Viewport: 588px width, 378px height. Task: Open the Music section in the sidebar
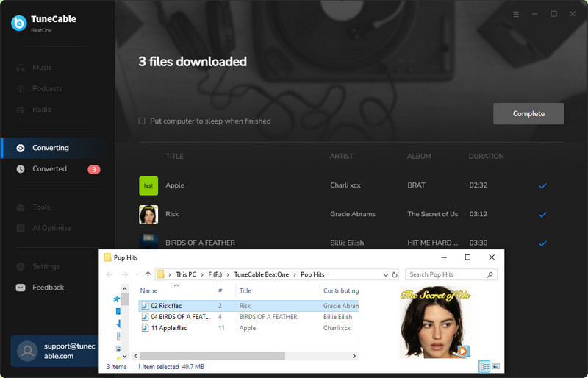point(42,68)
